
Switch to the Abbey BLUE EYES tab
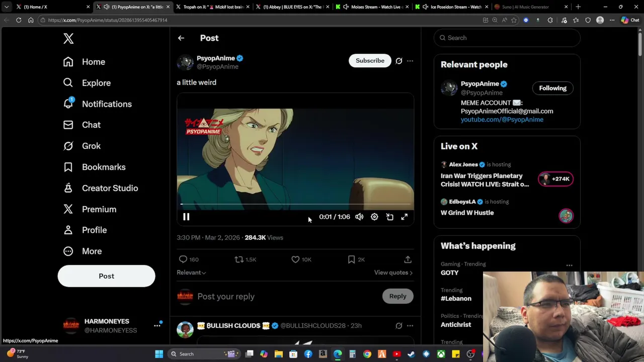[x=292, y=7]
